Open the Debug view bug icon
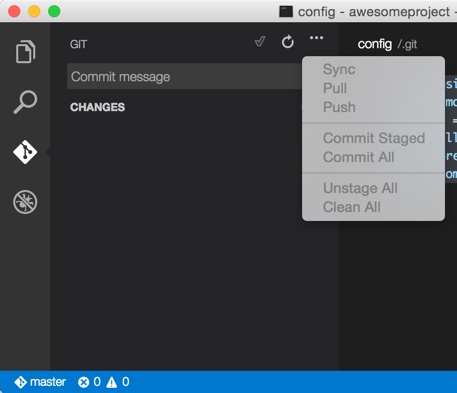Screen dimensions: 457x393 click(x=25, y=202)
